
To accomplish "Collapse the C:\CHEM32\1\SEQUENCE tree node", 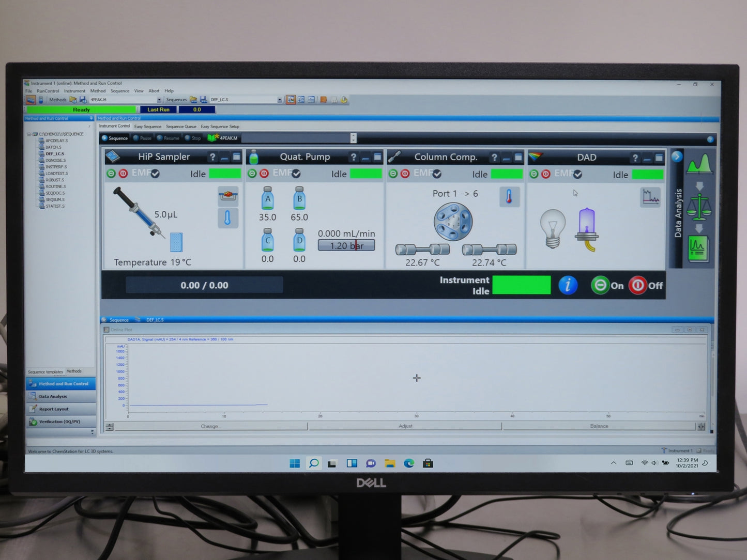I will click(29, 134).
